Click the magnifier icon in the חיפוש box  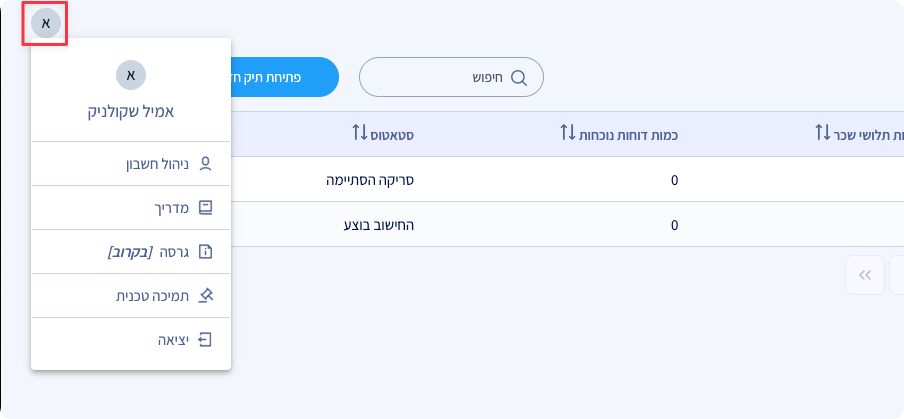click(x=518, y=78)
